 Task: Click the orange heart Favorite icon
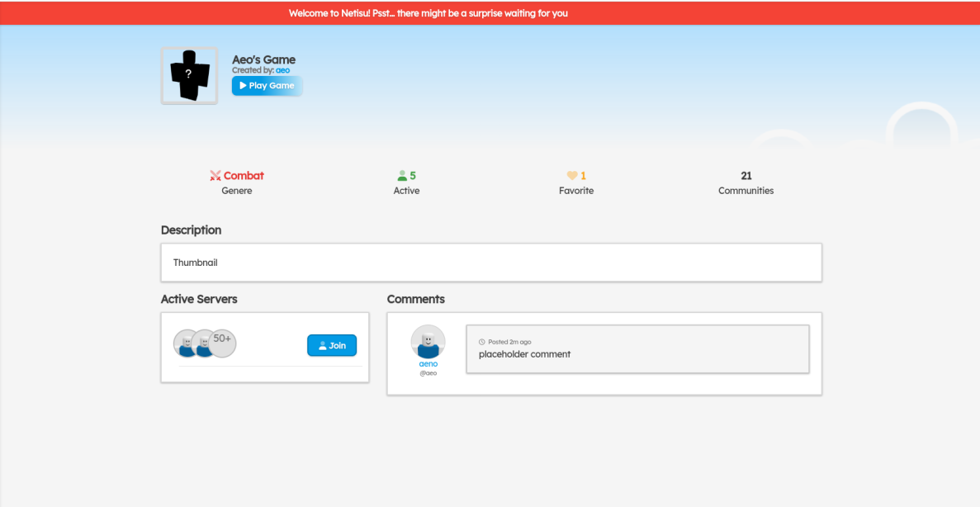[x=571, y=176]
